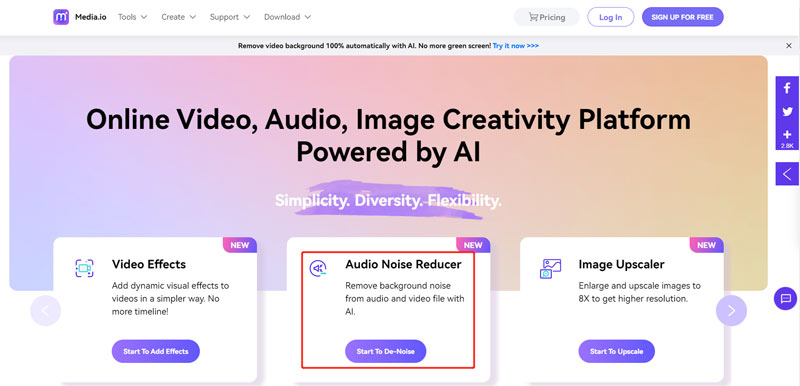Click NEW badge on Video Effects card

[240, 245]
